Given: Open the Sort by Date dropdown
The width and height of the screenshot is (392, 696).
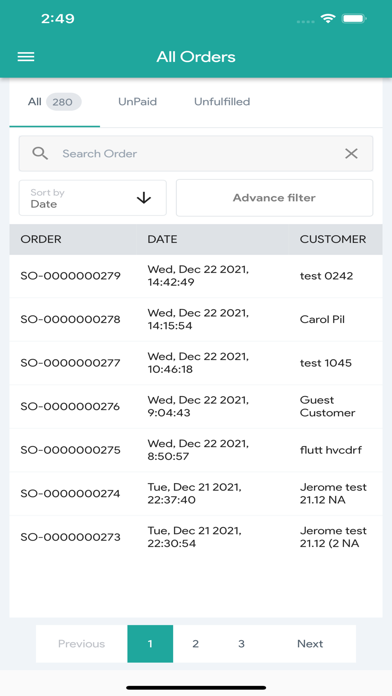Looking at the screenshot, I should (93, 198).
